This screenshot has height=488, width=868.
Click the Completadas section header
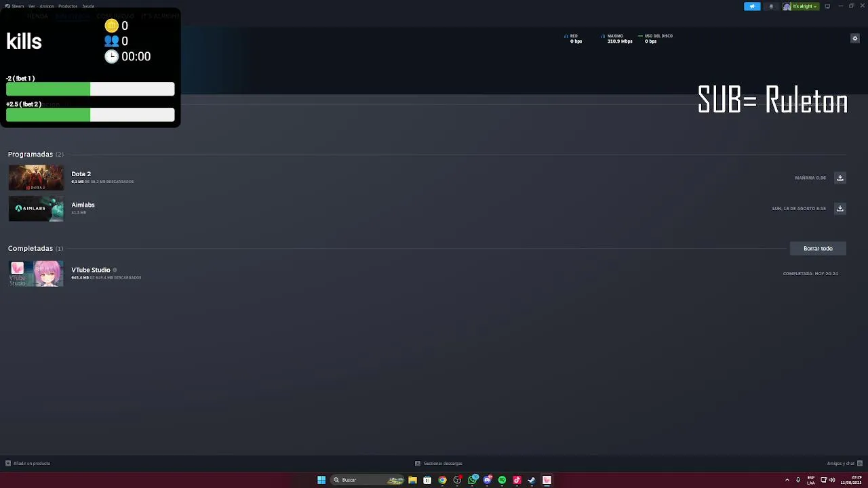coord(35,249)
